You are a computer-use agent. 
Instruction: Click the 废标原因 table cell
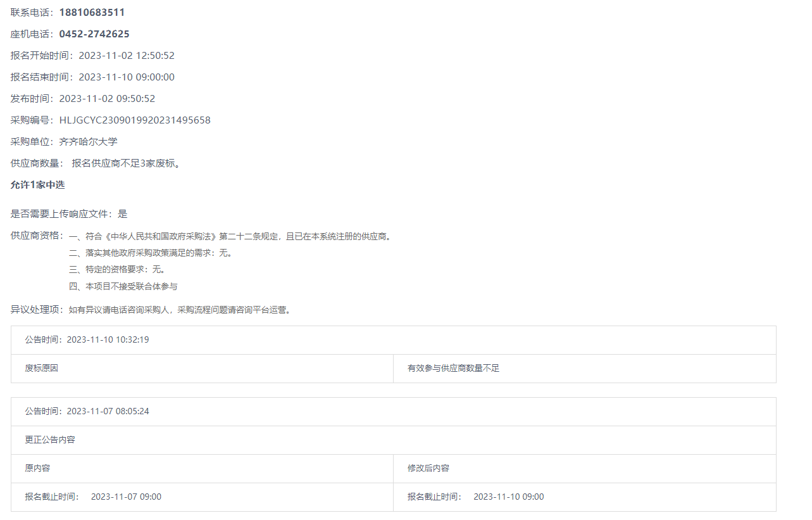(42, 369)
